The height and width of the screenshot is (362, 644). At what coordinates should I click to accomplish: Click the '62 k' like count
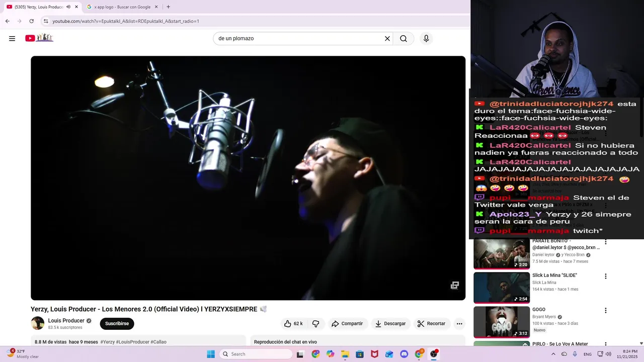[x=298, y=324]
